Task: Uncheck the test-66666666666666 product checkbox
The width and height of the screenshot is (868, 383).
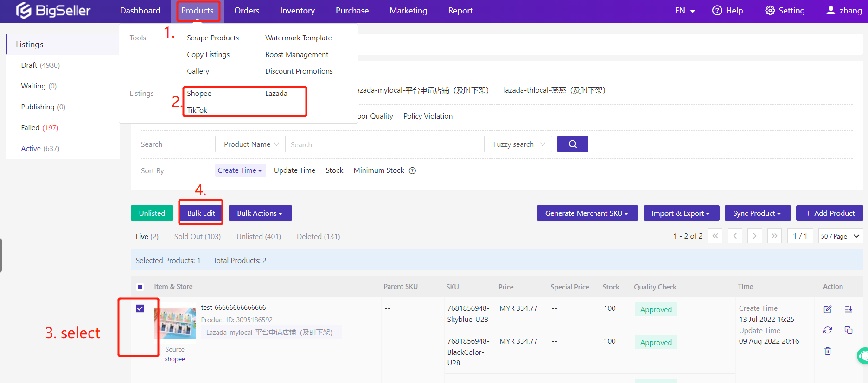Action: pos(140,308)
